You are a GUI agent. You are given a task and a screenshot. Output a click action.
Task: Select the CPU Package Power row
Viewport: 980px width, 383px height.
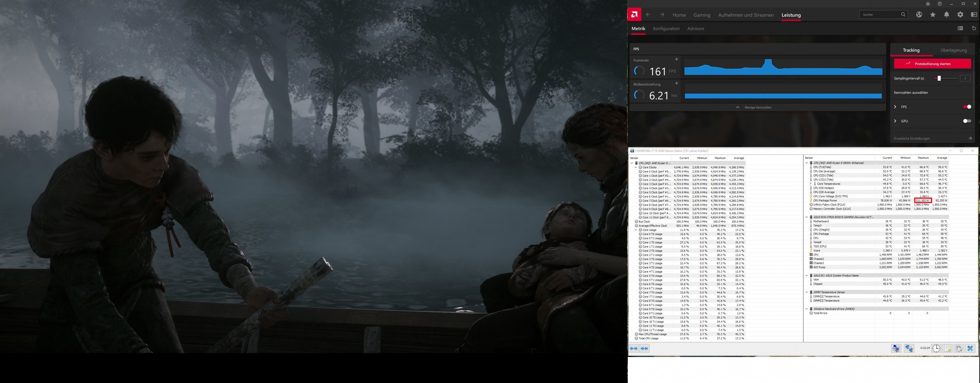coord(876,201)
